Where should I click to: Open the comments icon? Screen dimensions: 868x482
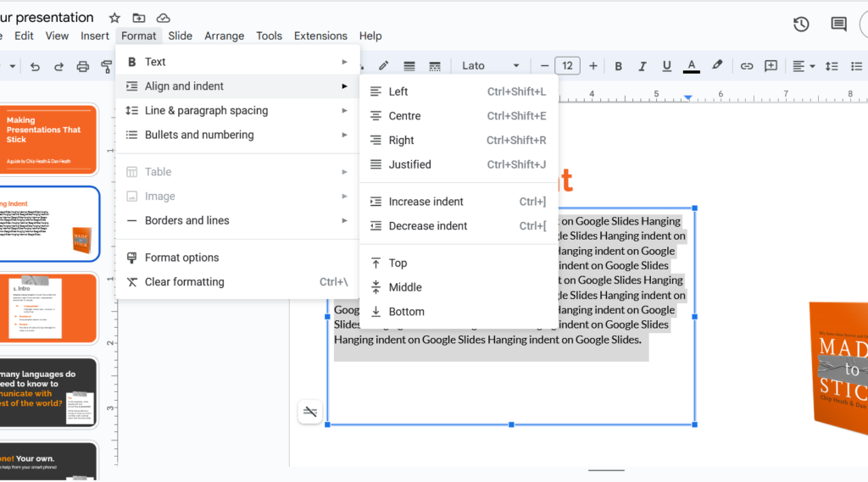pos(838,25)
